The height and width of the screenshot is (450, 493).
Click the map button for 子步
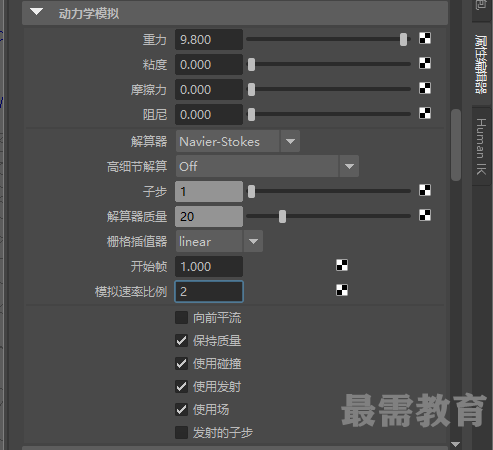pyautogui.click(x=425, y=190)
